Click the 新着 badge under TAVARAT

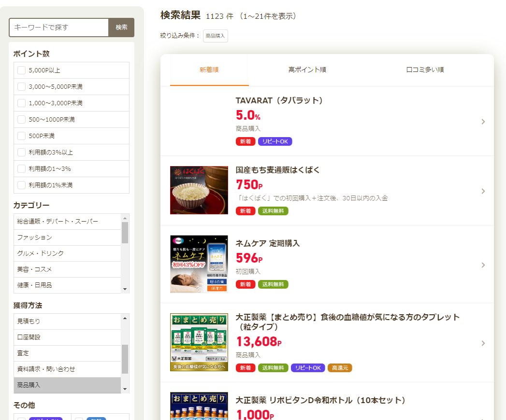[x=246, y=141]
